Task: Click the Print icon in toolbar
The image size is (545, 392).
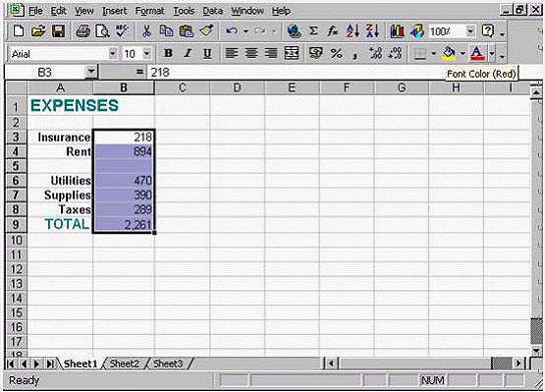Action: click(82, 31)
